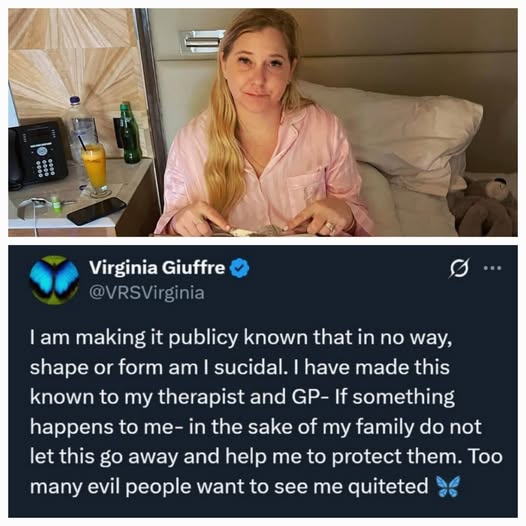This screenshot has width=526, height=526.
Task: Click the word 'quiteted' in the tweet
Action: tap(387, 486)
